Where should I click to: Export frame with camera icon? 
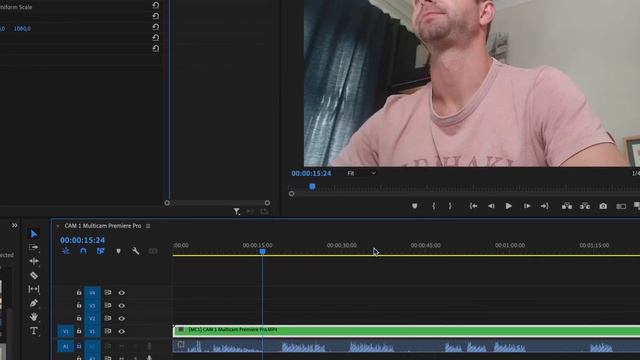603,206
